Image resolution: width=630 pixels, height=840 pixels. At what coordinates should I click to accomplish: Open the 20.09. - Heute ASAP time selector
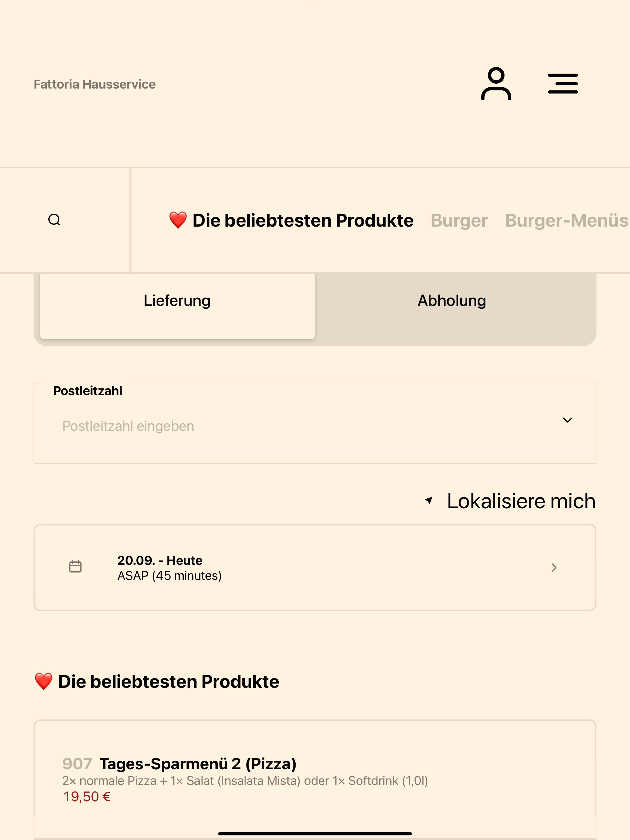pos(315,568)
